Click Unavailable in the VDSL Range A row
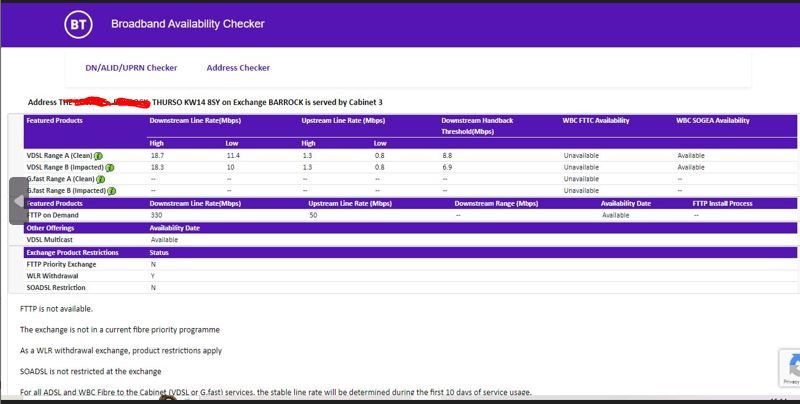The width and height of the screenshot is (800, 404). pos(581,156)
